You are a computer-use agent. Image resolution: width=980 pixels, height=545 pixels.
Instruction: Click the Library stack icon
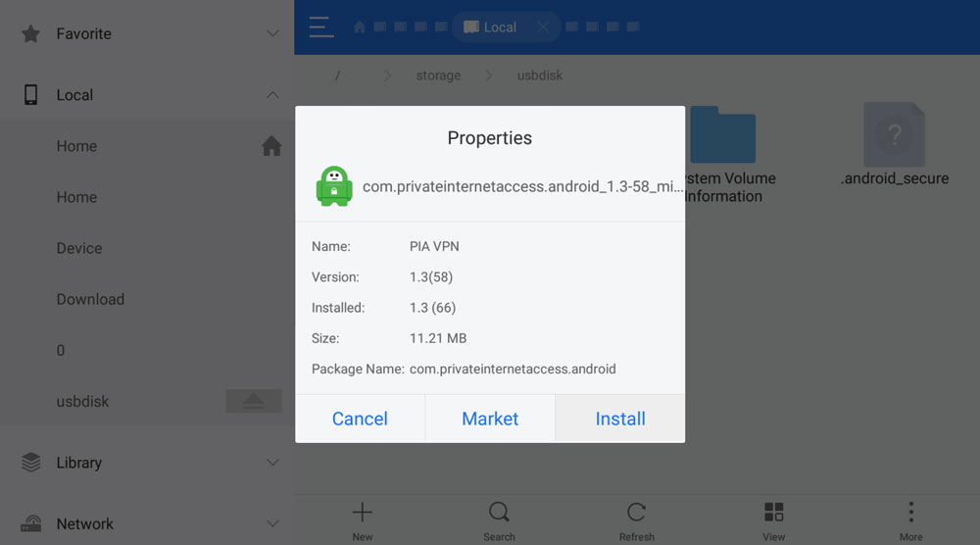click(x=30, y=463)
